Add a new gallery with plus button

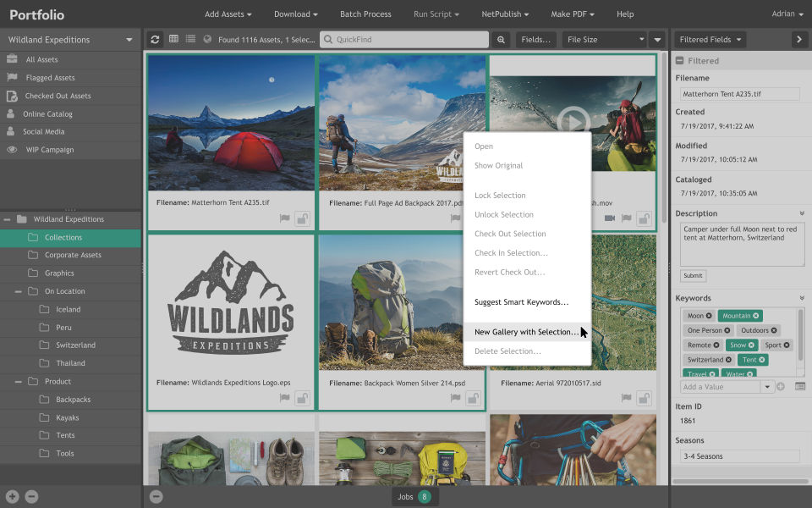click(13, 497)
